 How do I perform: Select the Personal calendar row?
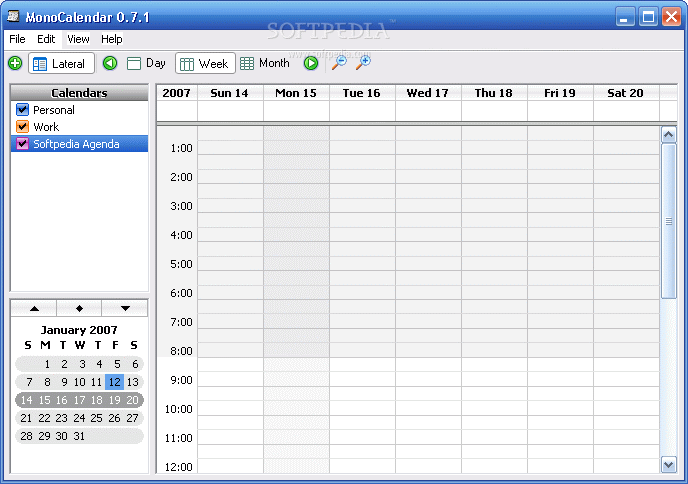79,110
